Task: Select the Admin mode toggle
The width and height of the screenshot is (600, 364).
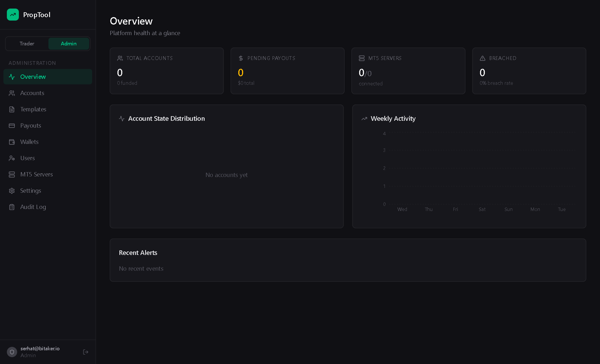Action: tap(69, 44)
